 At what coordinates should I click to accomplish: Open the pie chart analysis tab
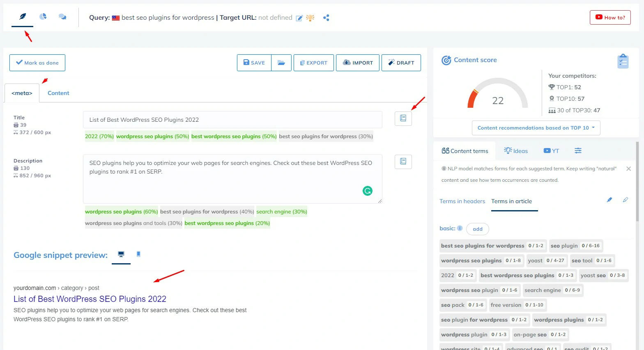click(x=43, y=17)
